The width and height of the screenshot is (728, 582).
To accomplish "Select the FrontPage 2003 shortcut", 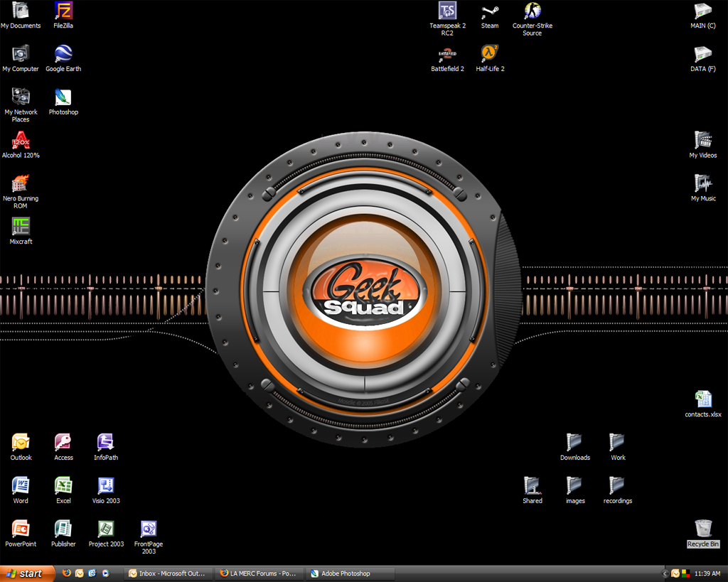I will pos(149,537).
